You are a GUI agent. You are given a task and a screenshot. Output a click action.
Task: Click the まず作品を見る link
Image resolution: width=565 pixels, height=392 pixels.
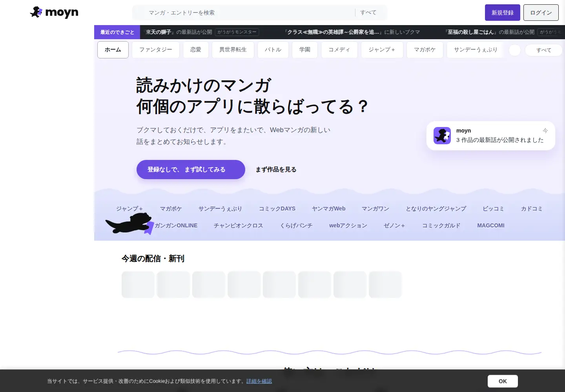click(x=276, y=169)
